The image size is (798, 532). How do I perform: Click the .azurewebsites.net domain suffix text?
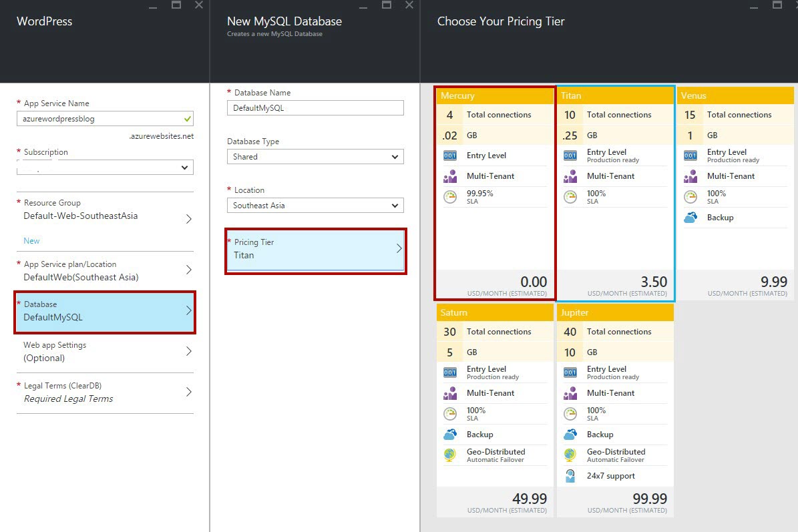click(x=162, y=136)
